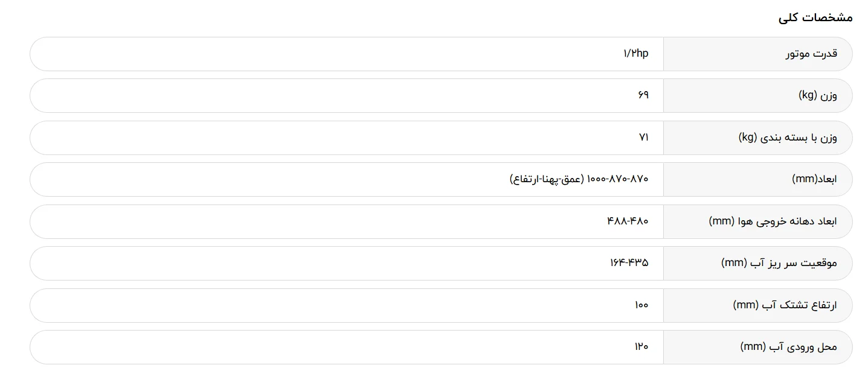Click the packaged weight value ۷۱
868x368 pixels.
click(643, 138)
